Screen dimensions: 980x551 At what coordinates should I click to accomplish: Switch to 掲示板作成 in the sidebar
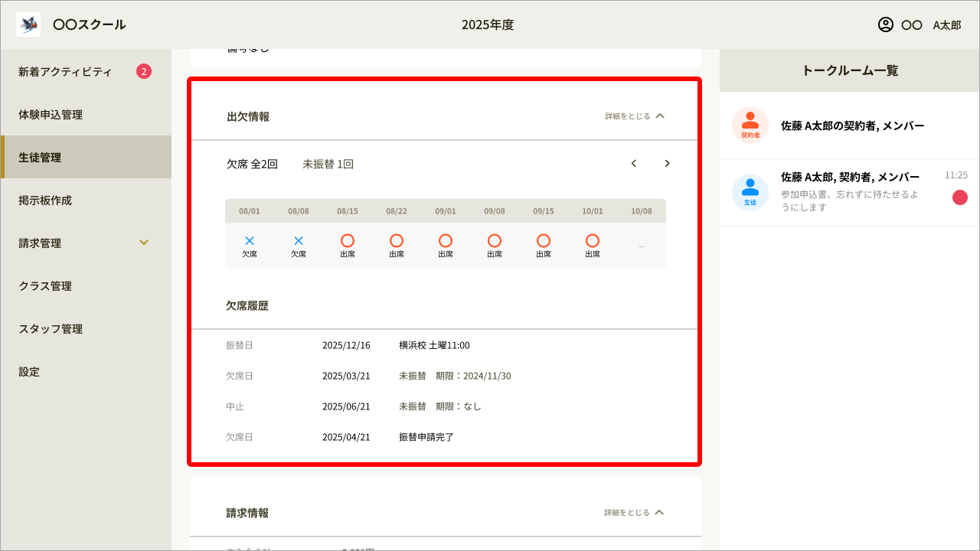pyautogui.click(x=86, y=200)
